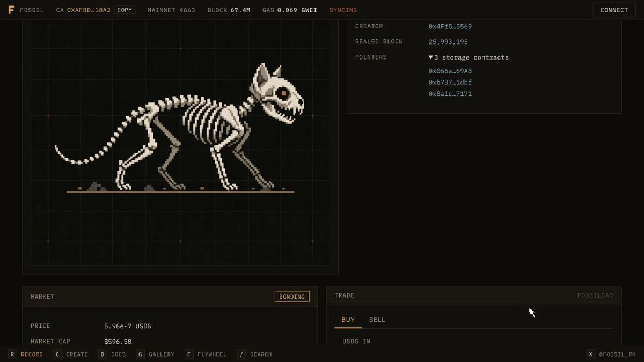
Task: Click the F key icon for Flywheel
Action: [x=189, y=354]
